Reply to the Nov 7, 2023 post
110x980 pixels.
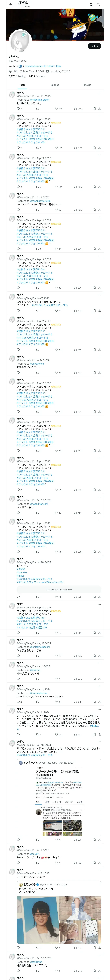[x=18, y=310]
